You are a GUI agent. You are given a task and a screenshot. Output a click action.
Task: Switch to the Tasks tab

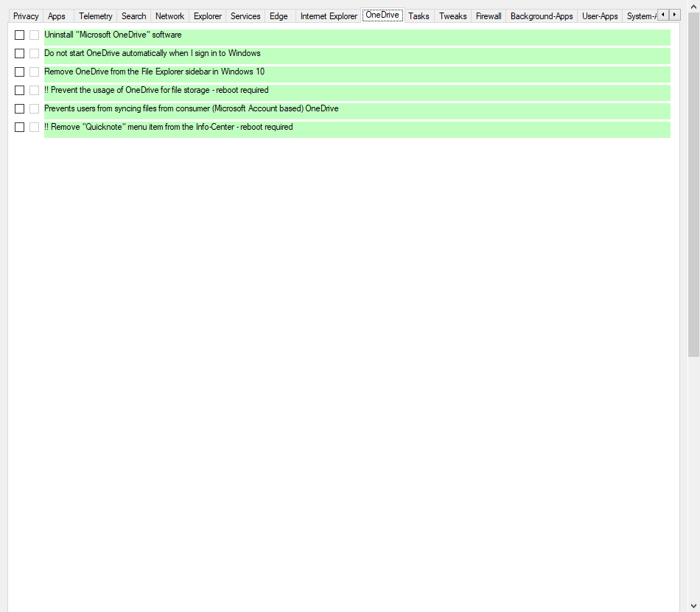coord(419,16)
